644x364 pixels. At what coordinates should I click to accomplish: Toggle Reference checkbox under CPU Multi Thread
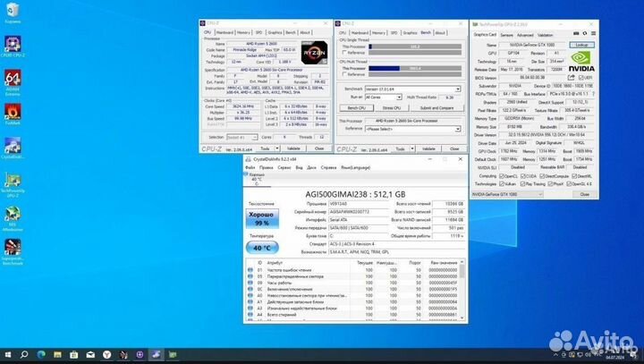(344, 74)
